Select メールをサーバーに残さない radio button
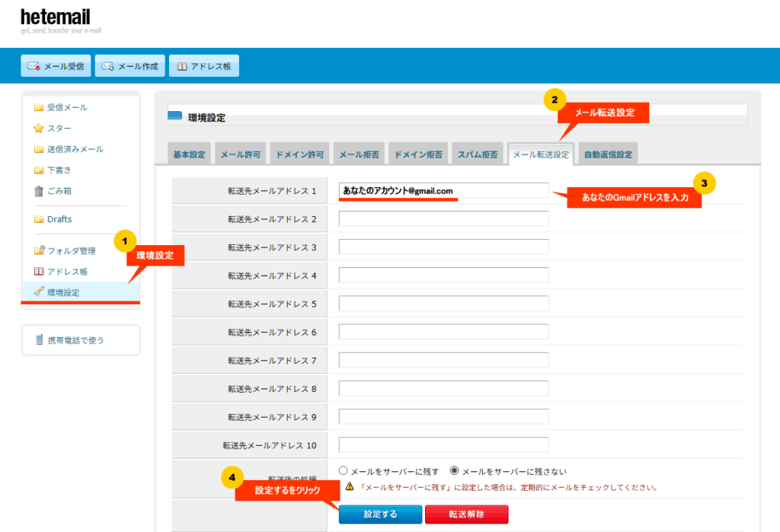Image resolution: width=780 pixels, height=532 pixels. tap(455, 471)
